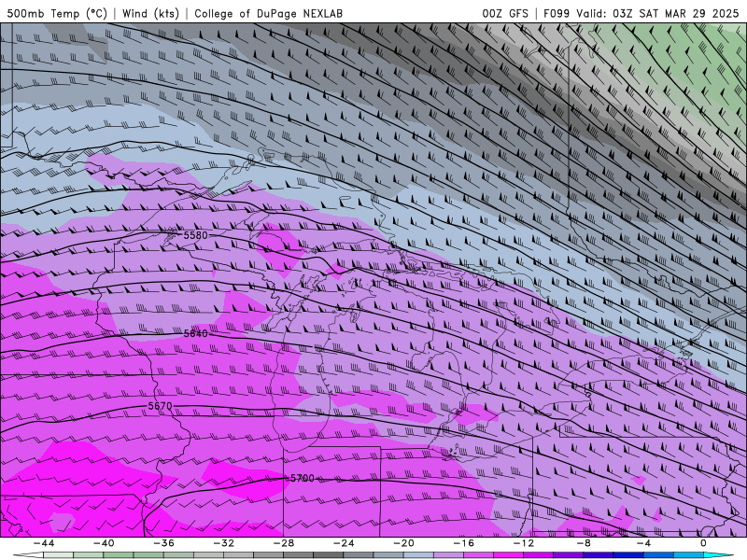Click the 5670 height contour label

tap(160, 406)
